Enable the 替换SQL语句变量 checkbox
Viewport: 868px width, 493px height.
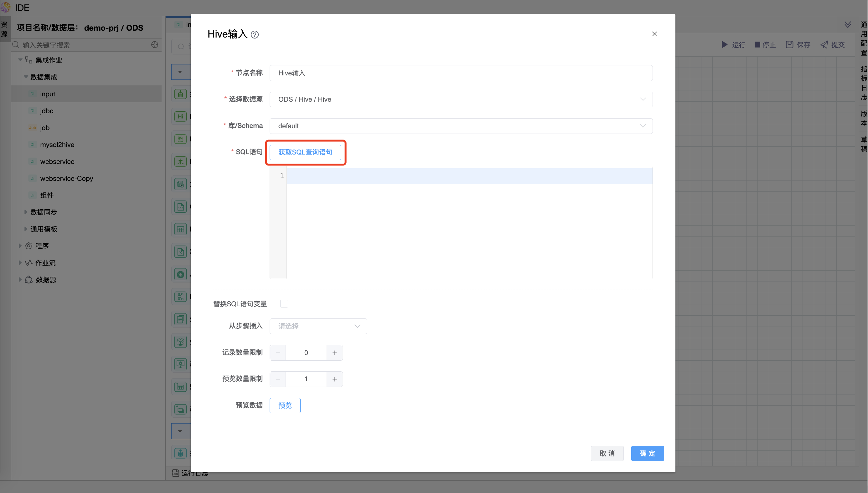coord(284,303)
